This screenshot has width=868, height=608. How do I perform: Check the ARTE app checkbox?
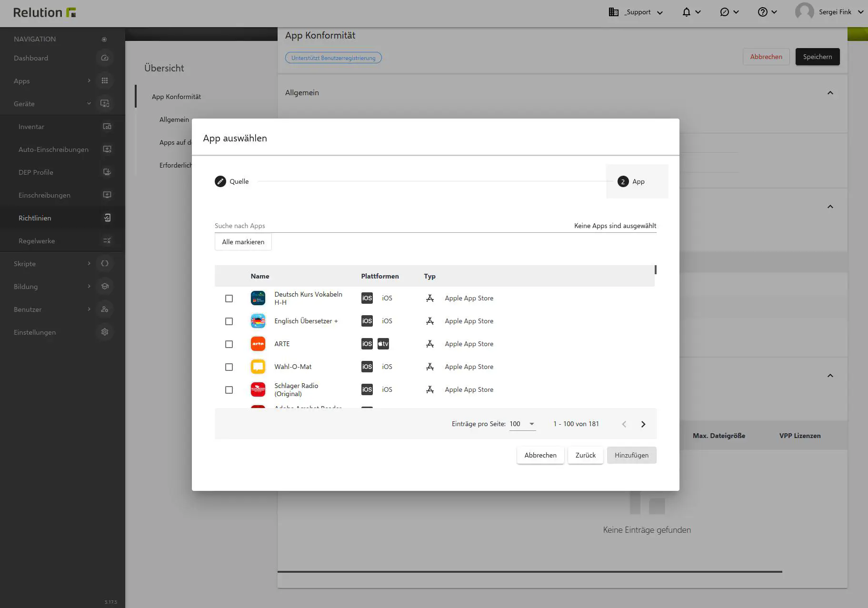(229, 344)
